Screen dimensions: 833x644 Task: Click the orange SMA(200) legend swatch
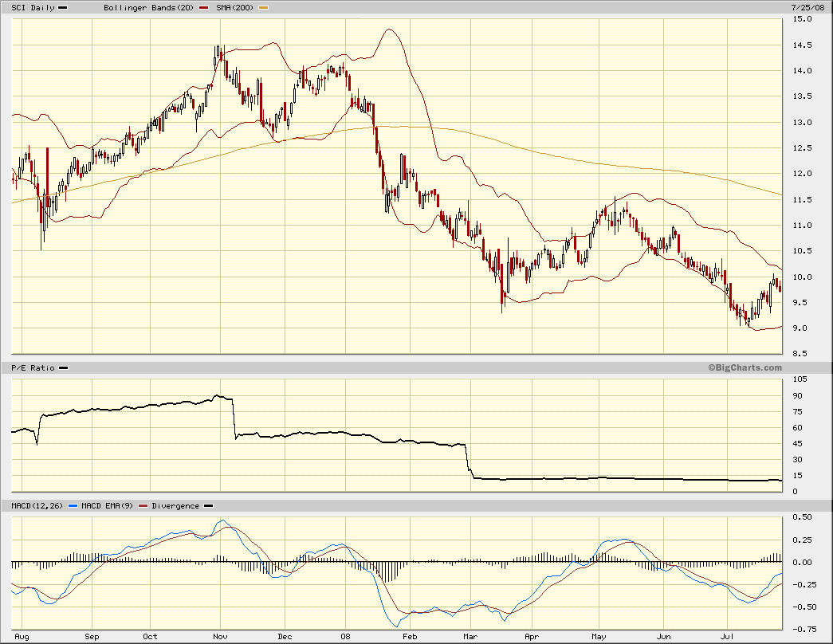tap(263, 8)
